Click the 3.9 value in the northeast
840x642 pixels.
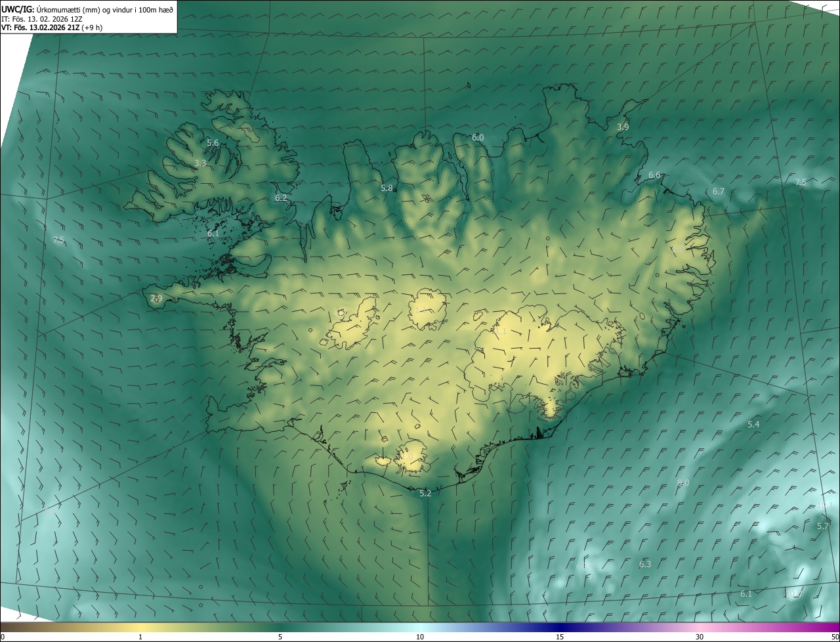(623, 127)
